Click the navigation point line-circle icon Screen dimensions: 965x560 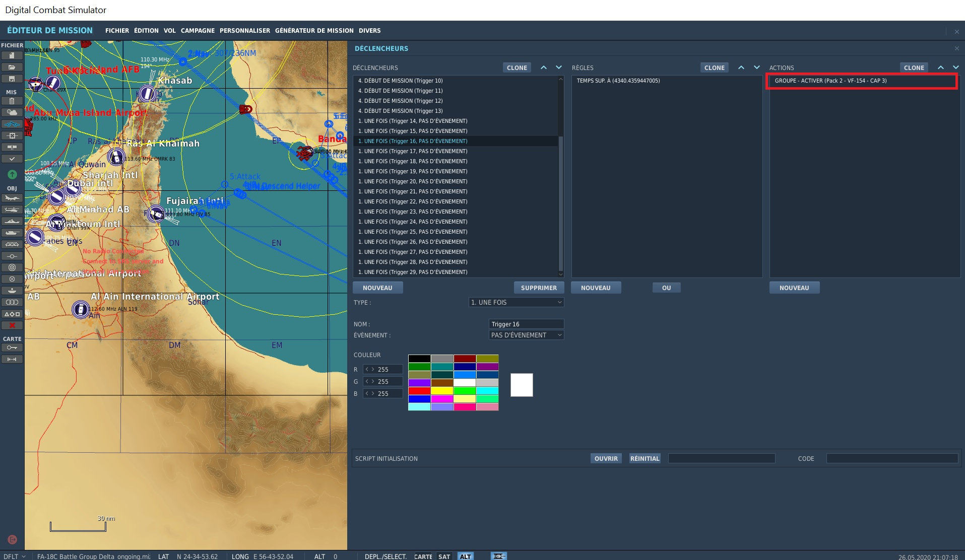click(x=12, y=256)
